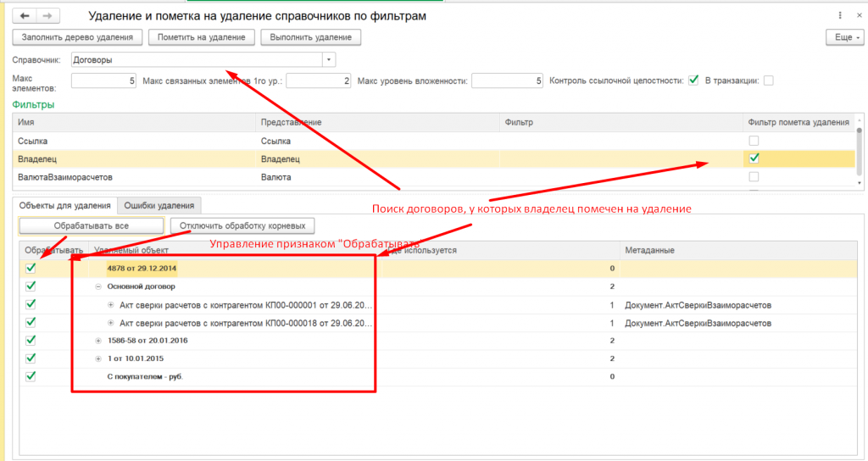Click Фильтр пометка удаления column header
This screenshot has height=461, width=868.
[798, 122]
